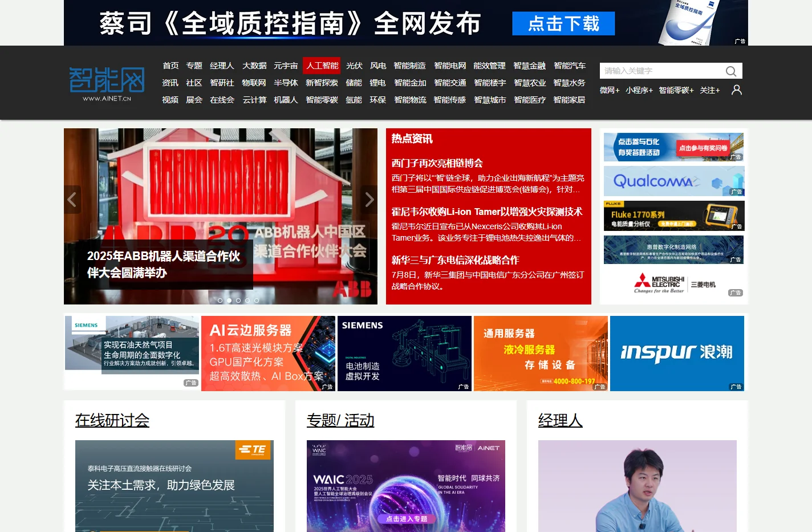
Task: Open the inspur 浪潮 ad
Action: click(x=677, y=354)
